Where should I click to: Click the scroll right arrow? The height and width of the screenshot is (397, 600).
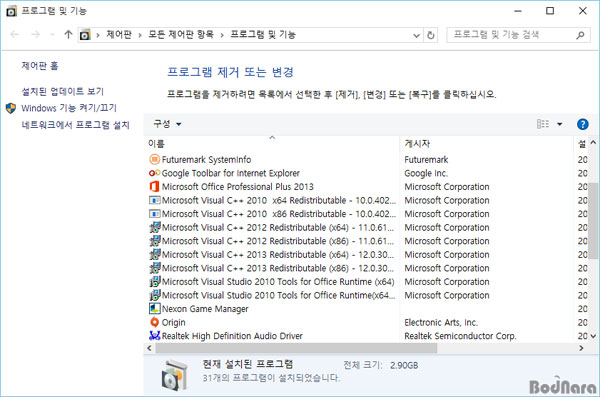(581, 348)
